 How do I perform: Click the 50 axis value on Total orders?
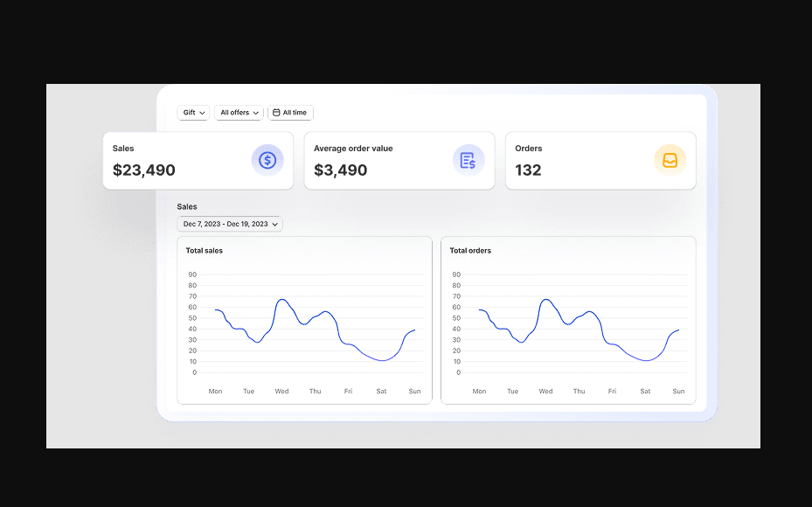(456, 318)
